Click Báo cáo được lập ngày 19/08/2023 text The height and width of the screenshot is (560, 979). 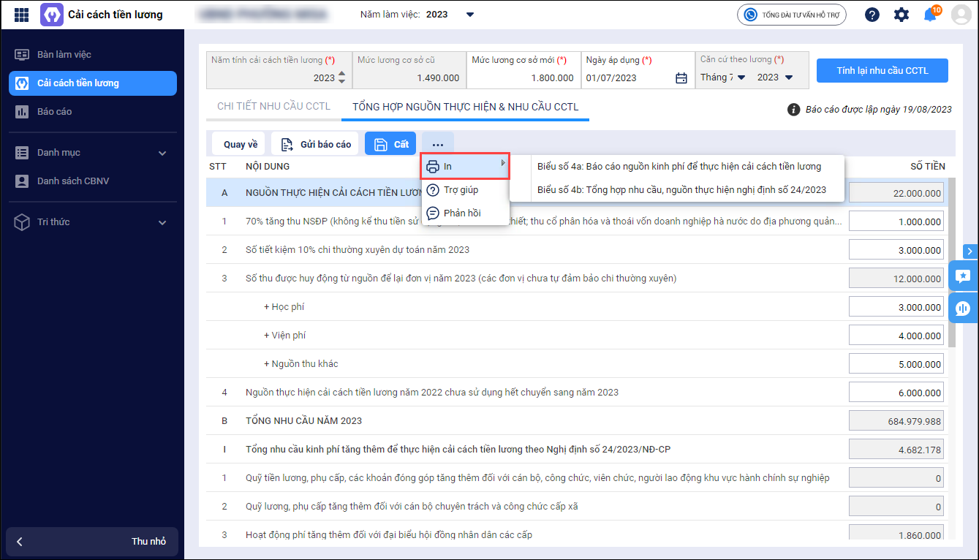point(878,110)
